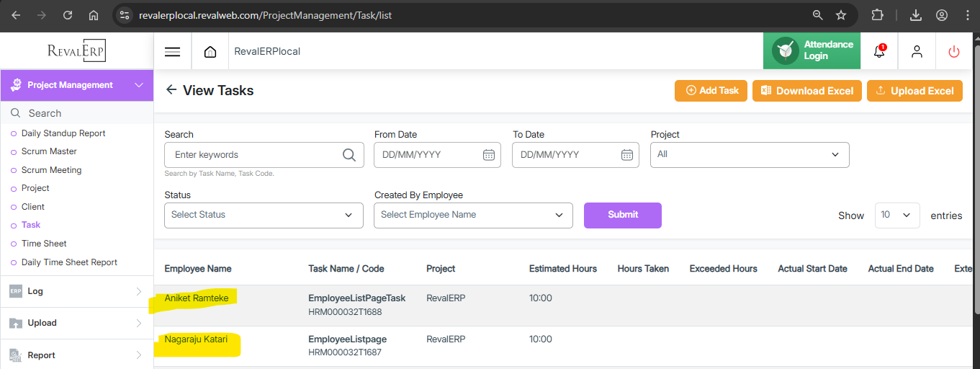Open the user profile icon
The height and width of the screenshot is (369, 980).
tap(917, 52)
